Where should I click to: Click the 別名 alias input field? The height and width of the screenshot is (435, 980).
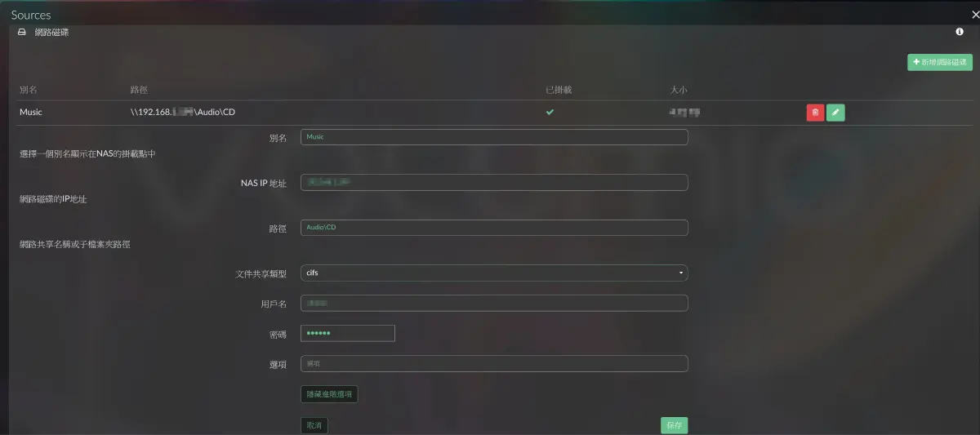coord(494,137)
